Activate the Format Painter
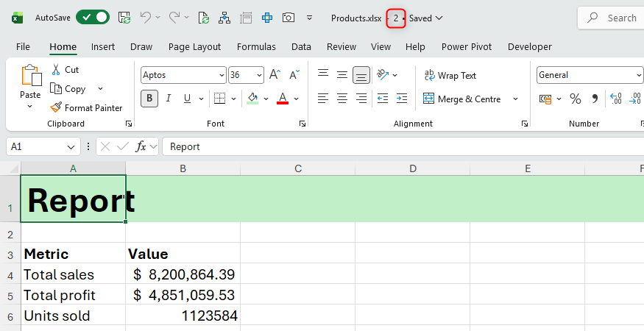Image resolution: width=644 pixels, height=331 pixels. point(86,107)
